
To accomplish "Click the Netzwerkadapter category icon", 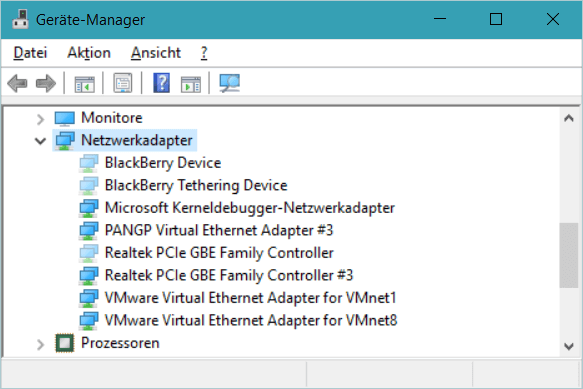I will 65,141.
